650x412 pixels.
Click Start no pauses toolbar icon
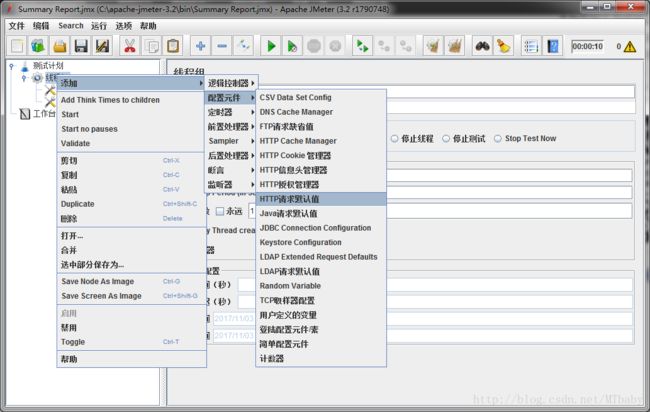pos(292,46)
